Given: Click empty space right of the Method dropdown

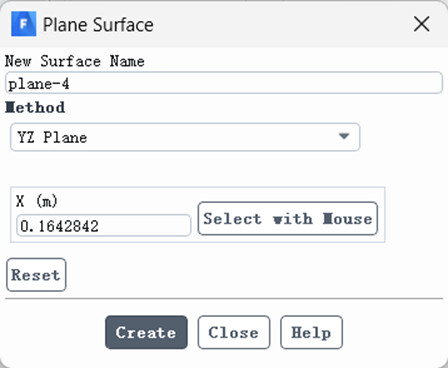Looking at the screenshot, I should (402, 137).
